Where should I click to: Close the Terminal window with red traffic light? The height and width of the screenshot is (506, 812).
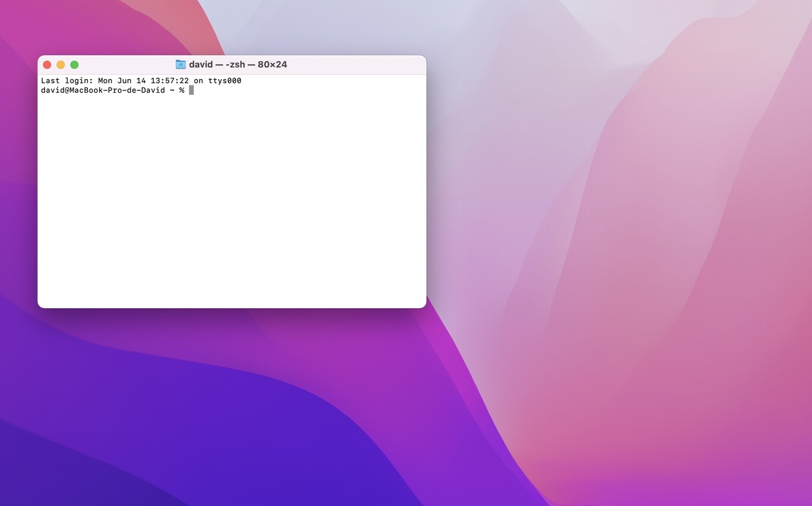[x=47, y=64]
